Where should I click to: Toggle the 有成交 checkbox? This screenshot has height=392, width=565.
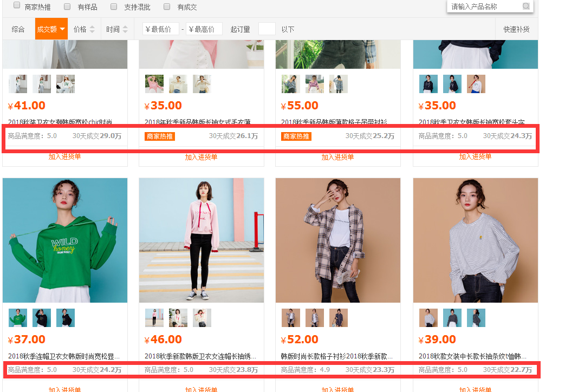click(x=167, y=6)
